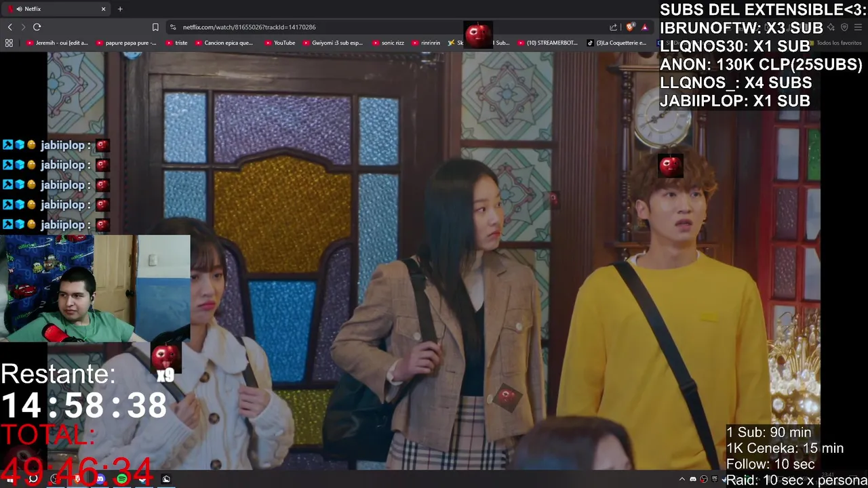Image resolution: width=868 pixels, height=488 pixels.
Task: Share this page via share icon
Action: [x=614, y=27]
